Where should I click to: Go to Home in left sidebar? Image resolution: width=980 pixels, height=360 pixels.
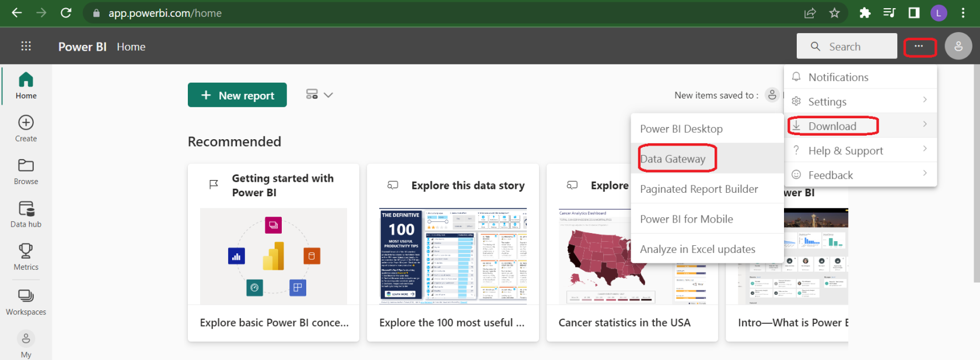coord(26,85)
